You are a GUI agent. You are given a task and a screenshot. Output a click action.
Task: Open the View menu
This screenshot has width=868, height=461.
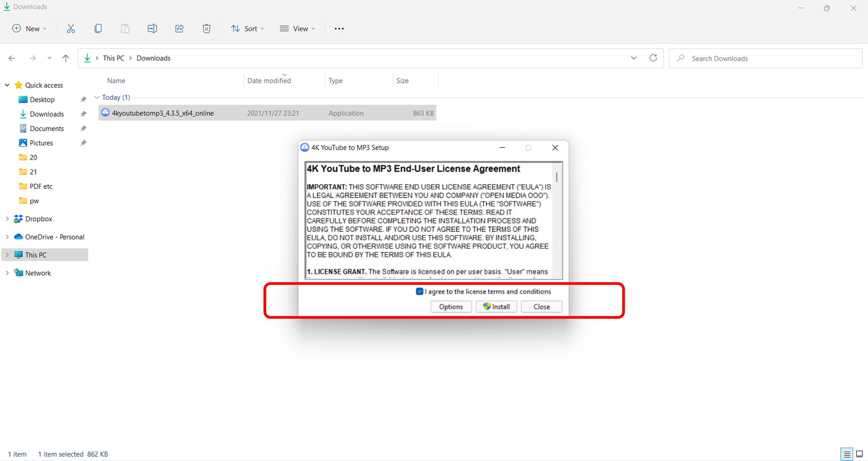(297, 28)
